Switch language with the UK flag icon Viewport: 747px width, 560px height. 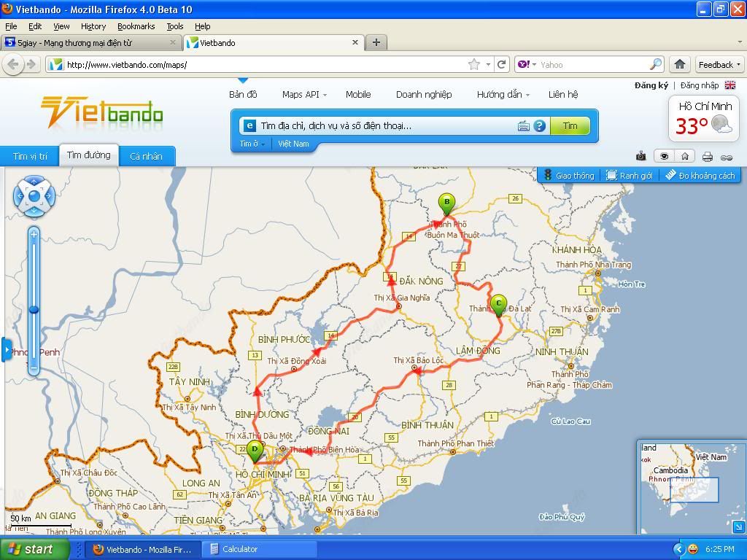click(x=729, y=85)
